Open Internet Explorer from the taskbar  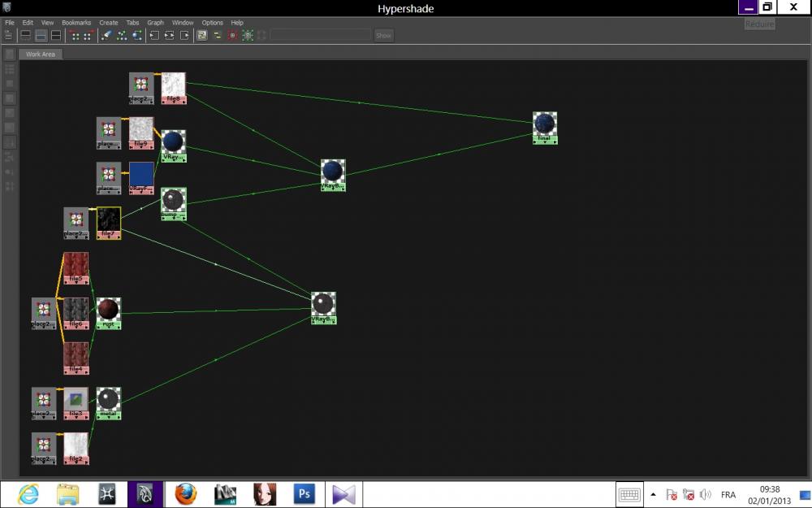click(x=28, y=494)
